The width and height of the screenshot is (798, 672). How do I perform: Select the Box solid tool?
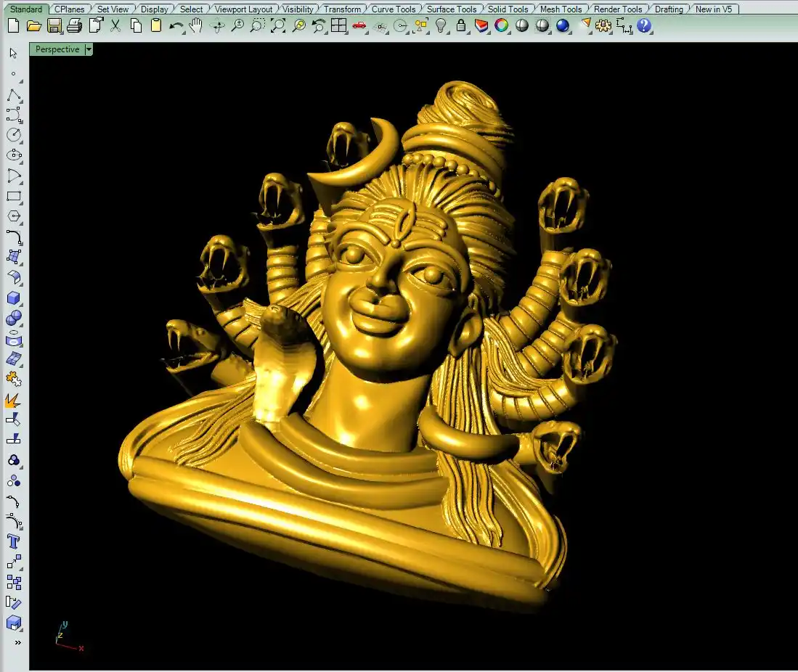pos(14,298)
